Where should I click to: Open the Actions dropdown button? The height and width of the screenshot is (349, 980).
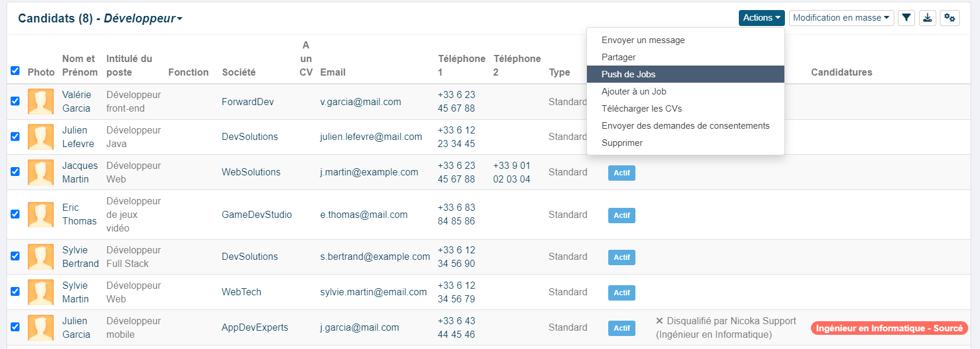click(x=761, y=18)
